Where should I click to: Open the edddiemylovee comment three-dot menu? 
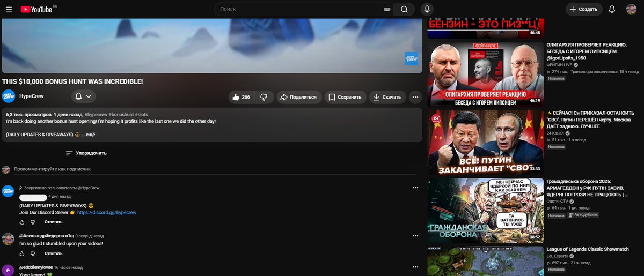(x=415, y=267)
